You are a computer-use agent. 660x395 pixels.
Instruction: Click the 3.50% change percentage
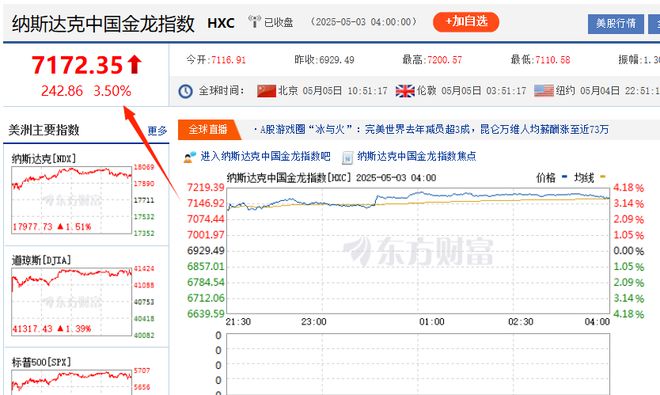pos(112,91)
